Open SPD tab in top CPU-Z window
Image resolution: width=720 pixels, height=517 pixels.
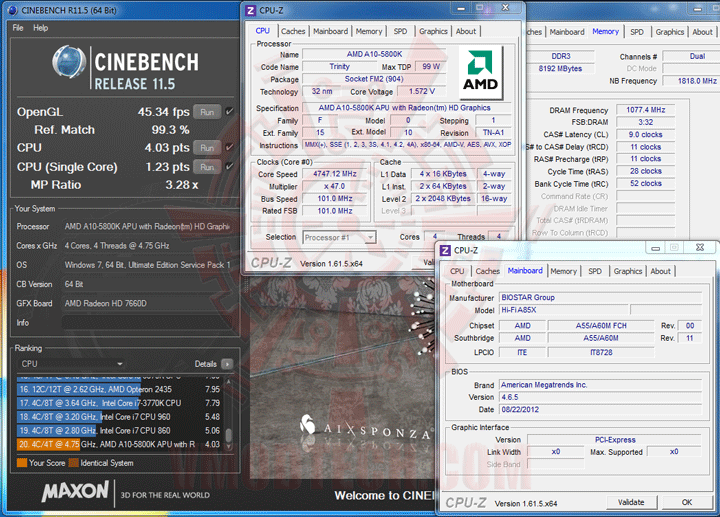pyautogui.click(x=400, y=31)
